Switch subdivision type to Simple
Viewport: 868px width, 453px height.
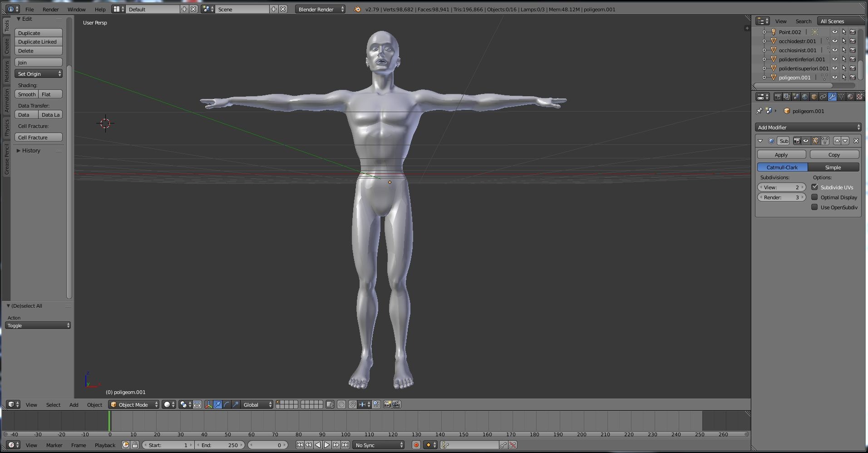(x=833, y=167)
